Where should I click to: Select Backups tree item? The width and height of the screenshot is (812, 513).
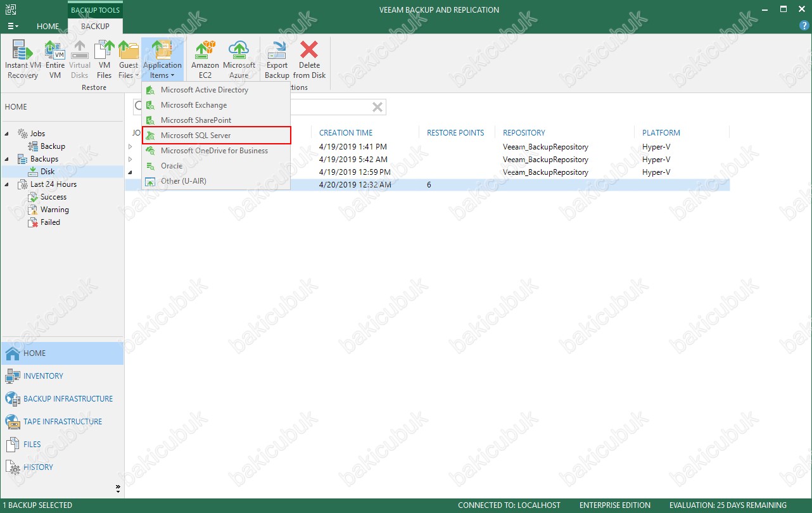(44, 159)
